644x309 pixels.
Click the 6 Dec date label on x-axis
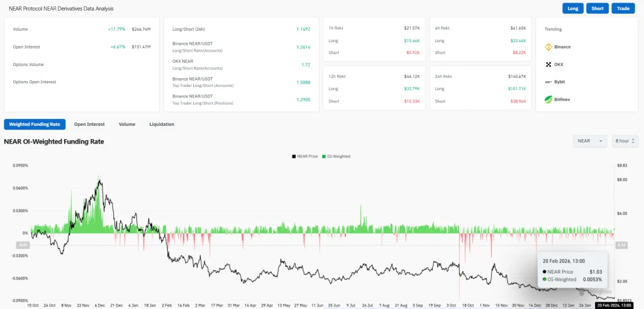pos(100,306)
